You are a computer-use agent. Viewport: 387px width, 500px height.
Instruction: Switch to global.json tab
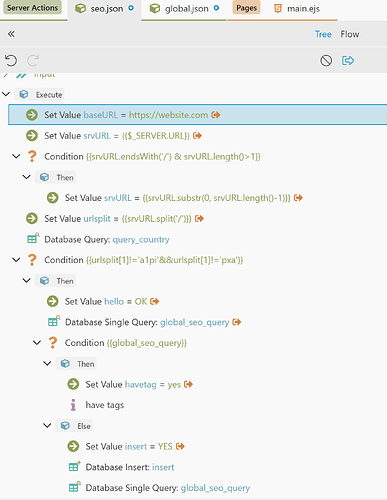(x=184, y=9)
